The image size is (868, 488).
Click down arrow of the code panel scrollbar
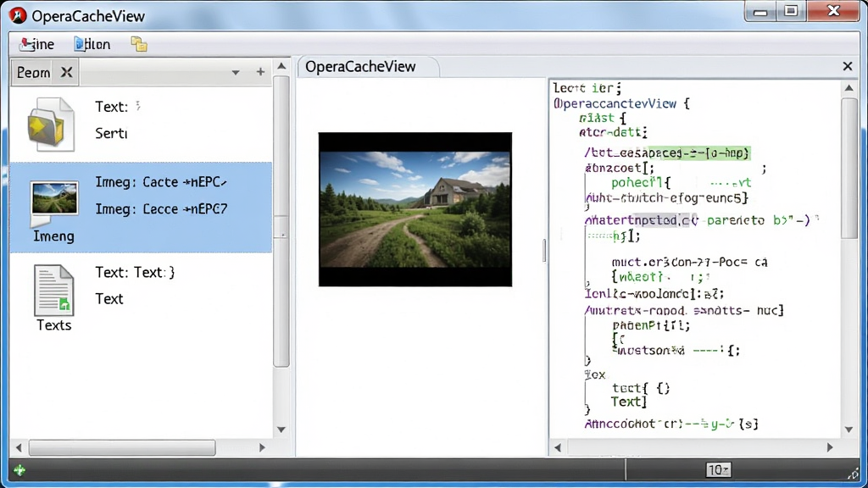pyautogui.click(x=849, y=430)
